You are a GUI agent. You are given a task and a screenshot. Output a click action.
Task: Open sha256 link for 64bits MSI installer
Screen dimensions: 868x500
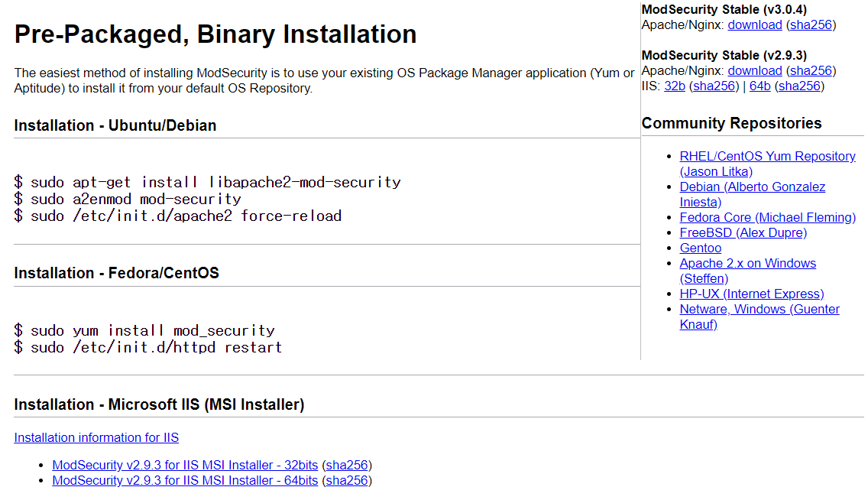point(347,481)
